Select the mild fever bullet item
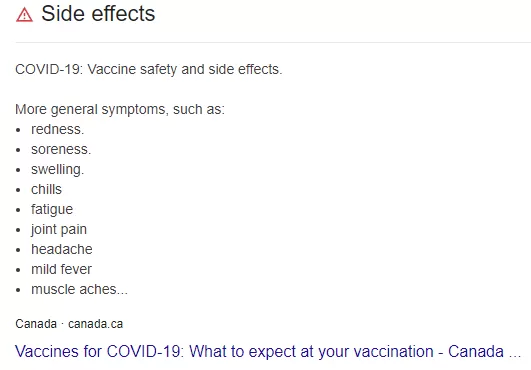This screenshot has width=531, height=370. [61, 269]
